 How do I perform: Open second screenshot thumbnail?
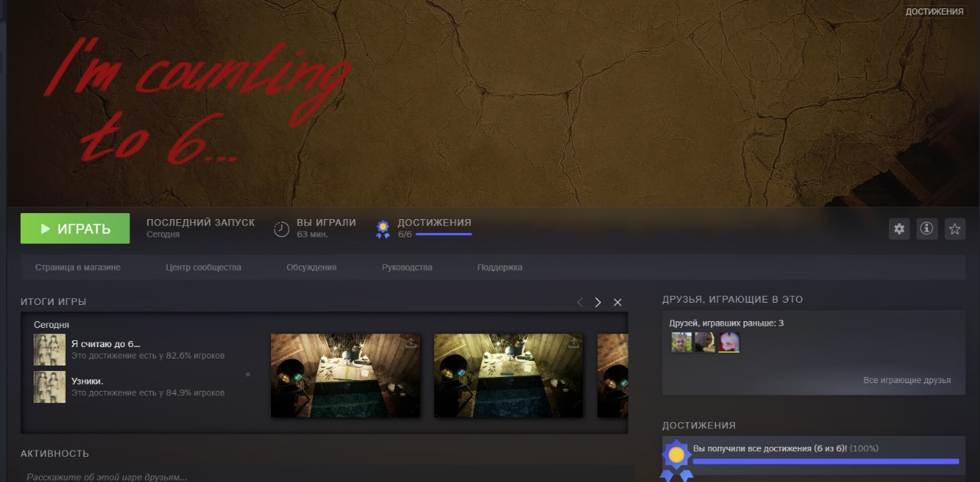pyautogui.click(x=508, y=375)
